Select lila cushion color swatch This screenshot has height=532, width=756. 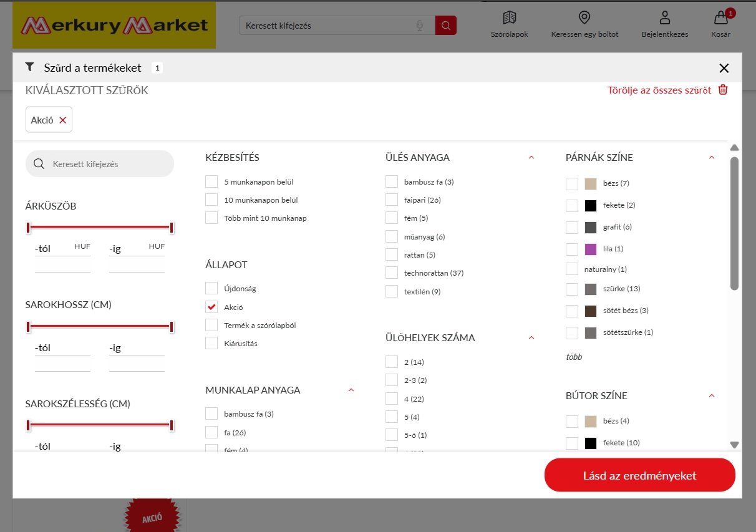[591, 249]
